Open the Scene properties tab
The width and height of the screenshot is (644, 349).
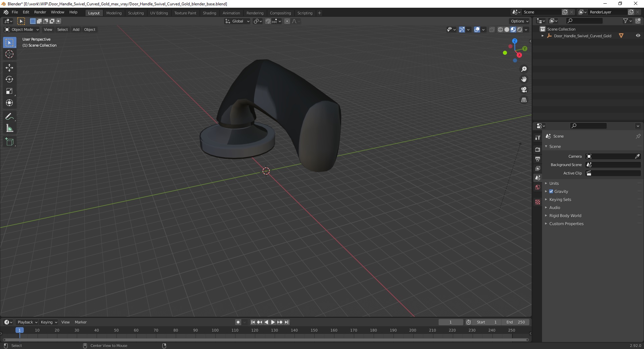tap(538, 178)
